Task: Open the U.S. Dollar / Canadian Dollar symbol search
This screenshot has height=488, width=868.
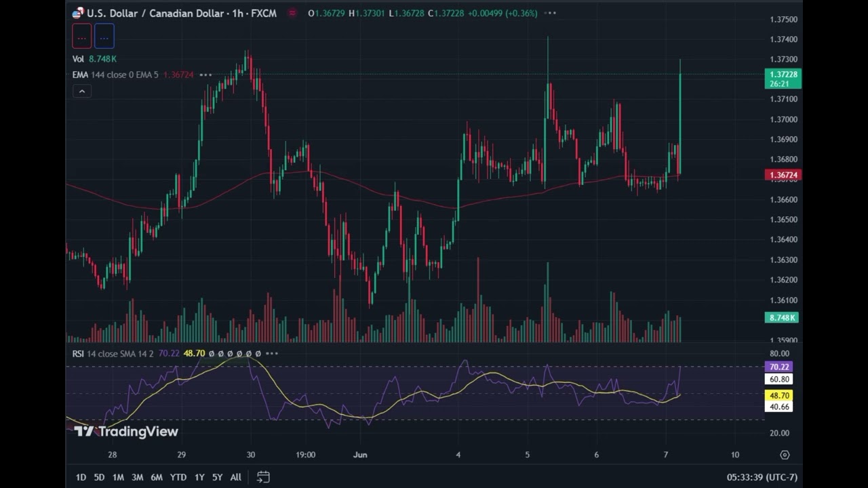Action: [155, 13]
